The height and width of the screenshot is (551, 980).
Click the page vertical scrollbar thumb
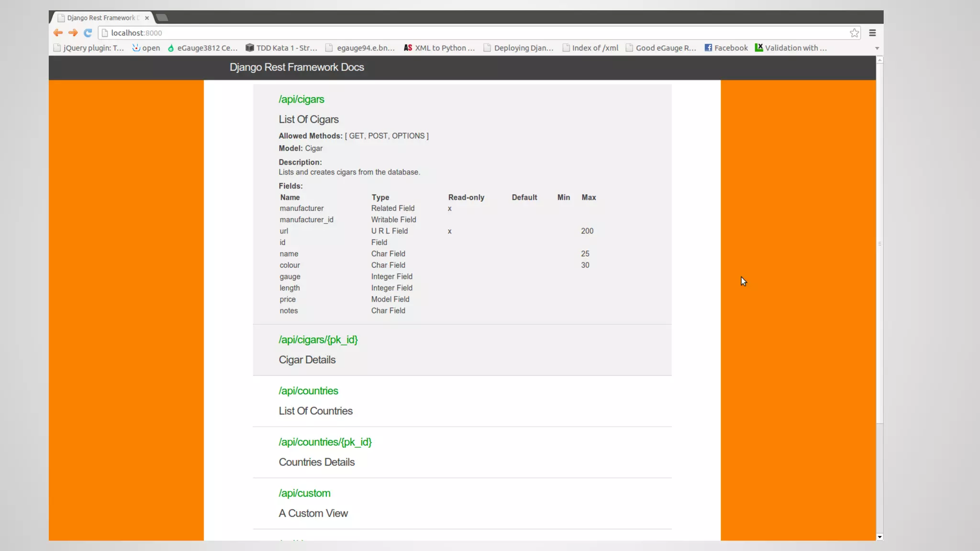pos(880,244)
